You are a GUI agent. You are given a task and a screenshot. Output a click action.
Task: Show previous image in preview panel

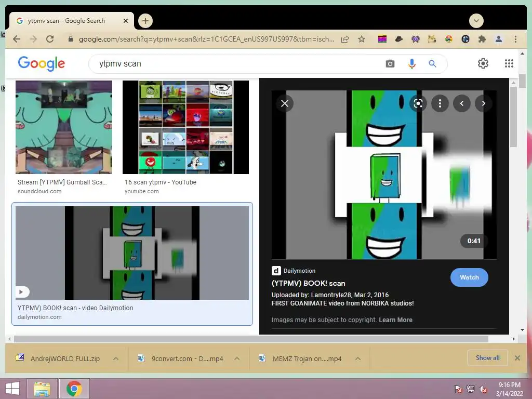click(462, 103)
